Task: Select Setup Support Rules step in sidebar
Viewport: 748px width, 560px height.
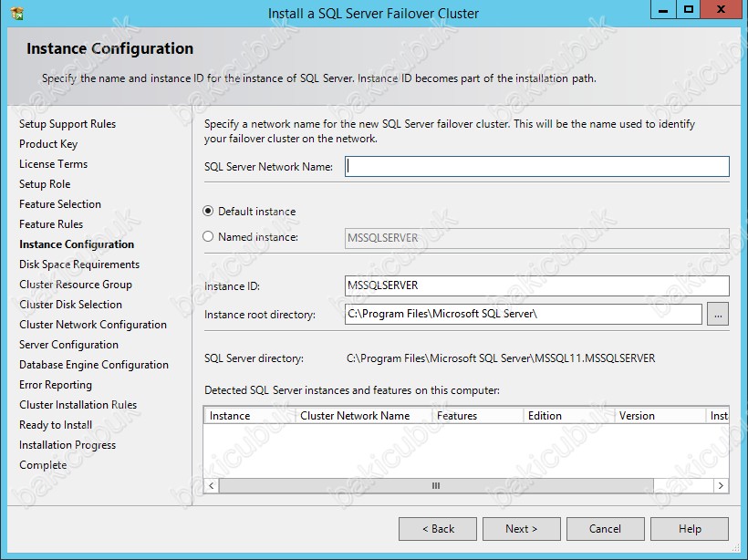Action: click(68, 124)
